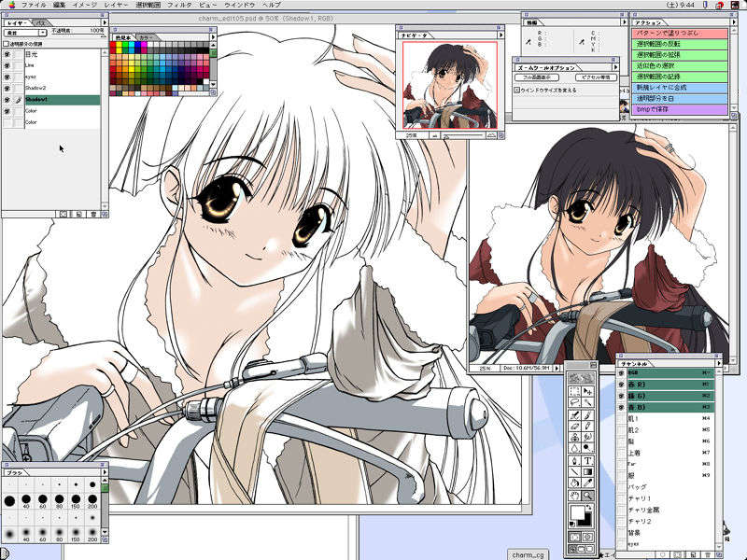Open the フィルタ menu
Screen dimensions: 747x560
(179, 5)
